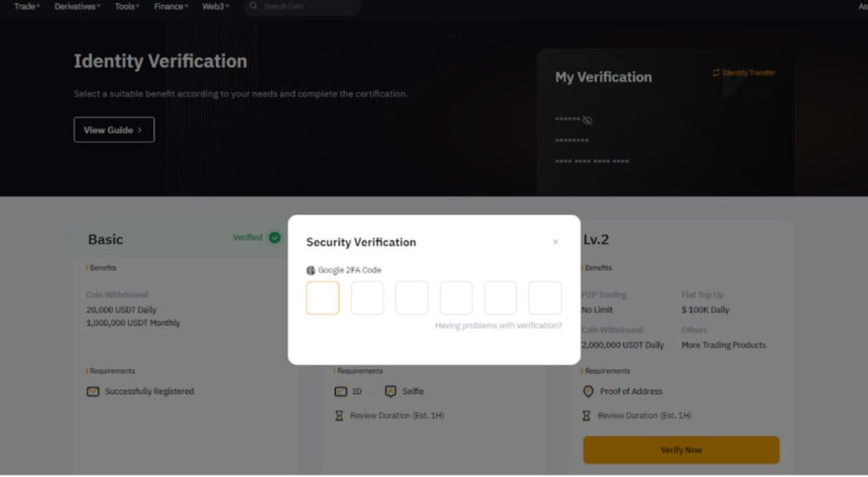
Task: Close the Security Verification dialog
Action: [x=555, y=241]
